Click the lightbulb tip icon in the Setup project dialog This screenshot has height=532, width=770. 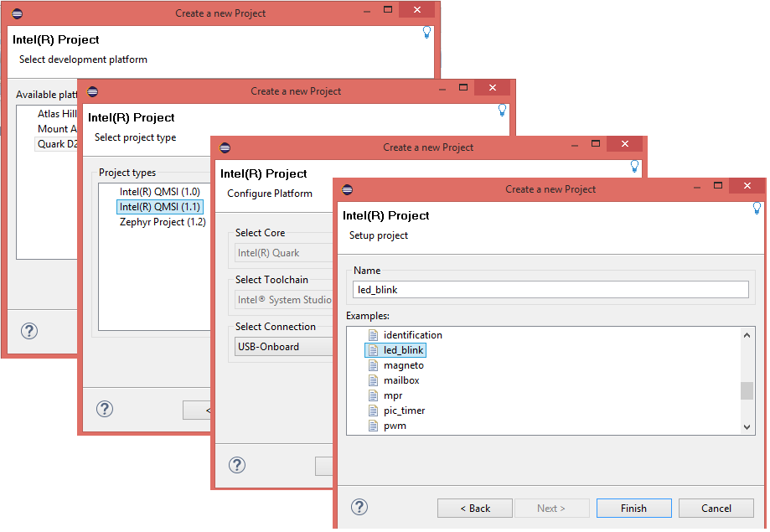(757, 209)
